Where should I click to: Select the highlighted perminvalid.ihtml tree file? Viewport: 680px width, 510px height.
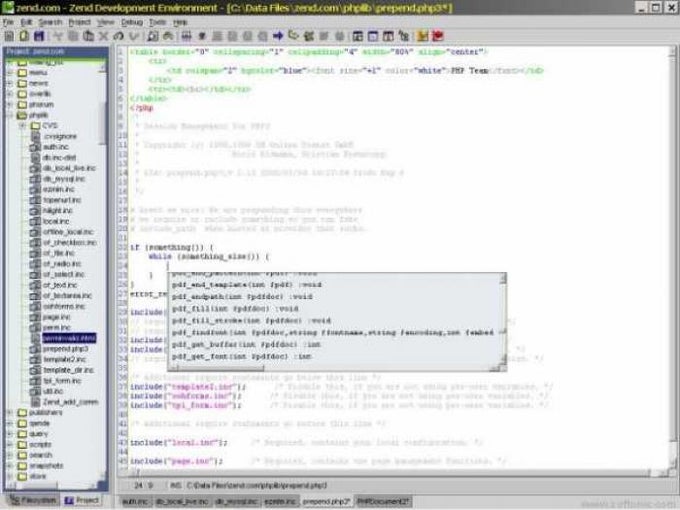click(69, 338)
